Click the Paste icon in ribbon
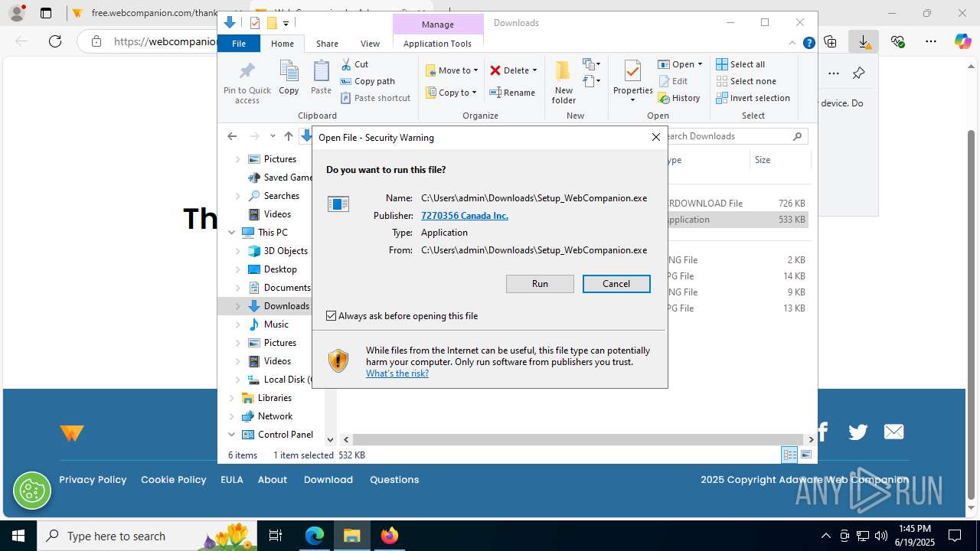The width and height of the screenshot is (980, 551). (321, 78)
